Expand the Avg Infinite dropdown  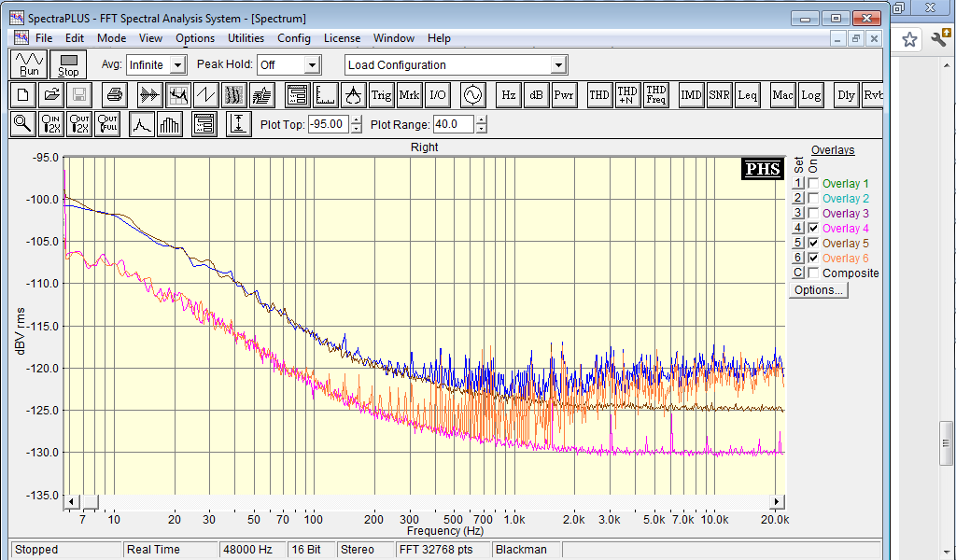coord(178,65)
